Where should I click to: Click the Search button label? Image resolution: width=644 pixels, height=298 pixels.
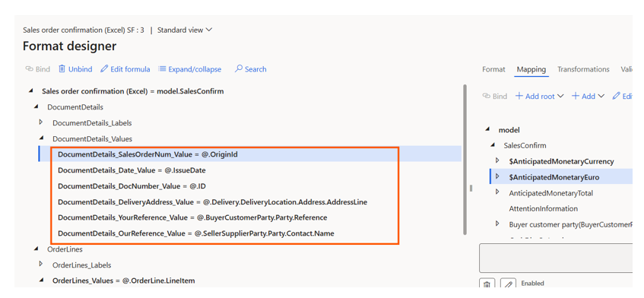pyautogui.click(x=255, y=69)
